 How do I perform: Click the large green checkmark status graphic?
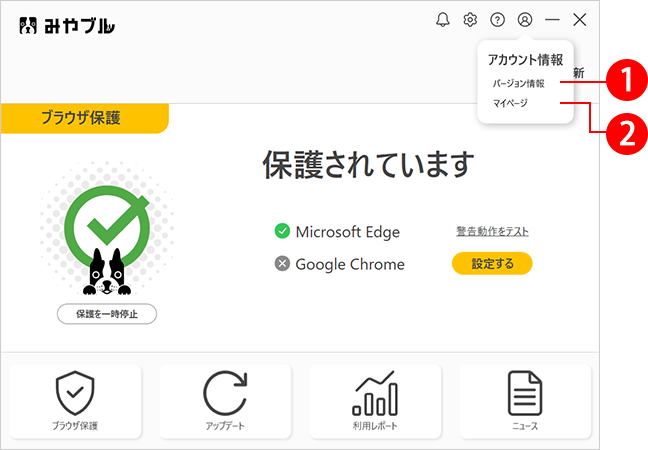(x=107, y=229)
